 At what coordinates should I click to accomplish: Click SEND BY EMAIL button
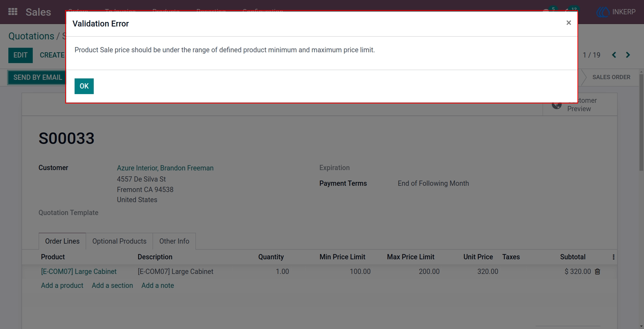(x=37, y=77)
